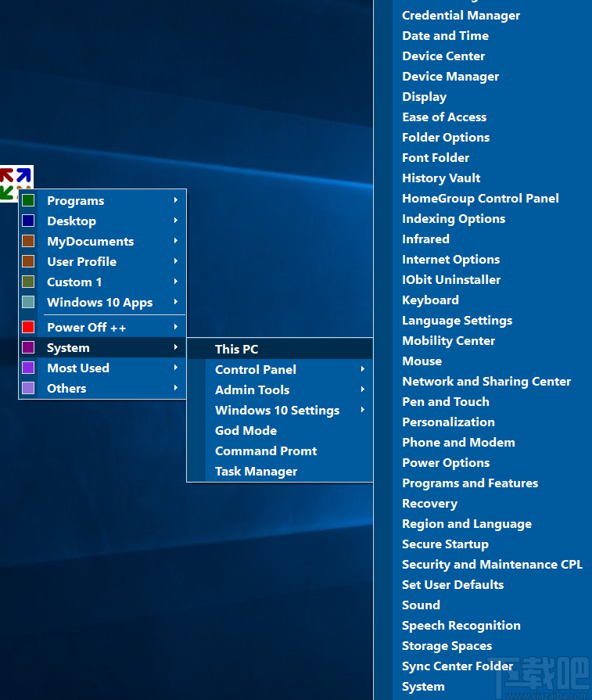Open Personalization
The image size is (592, 700).
tap(448, 422)
